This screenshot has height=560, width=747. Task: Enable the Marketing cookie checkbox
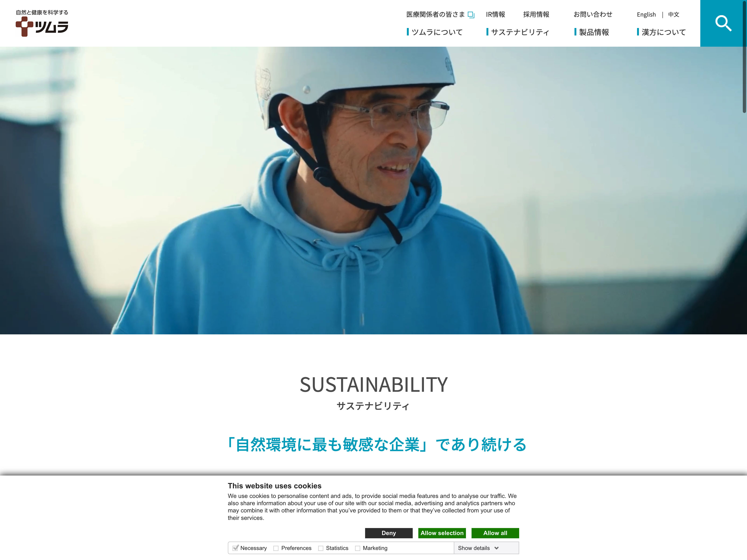pyautogui.click(x=357, y=548)
